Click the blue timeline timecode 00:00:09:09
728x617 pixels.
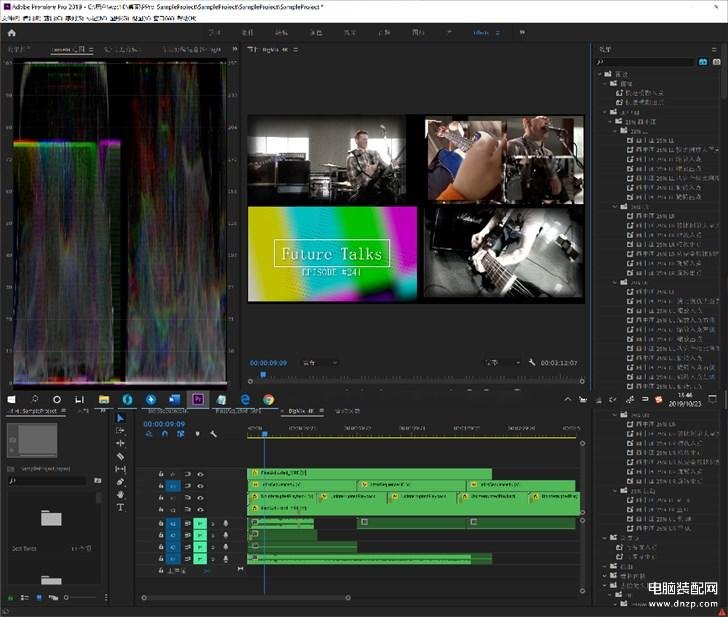pyautogui.click(x=164, y=424)
